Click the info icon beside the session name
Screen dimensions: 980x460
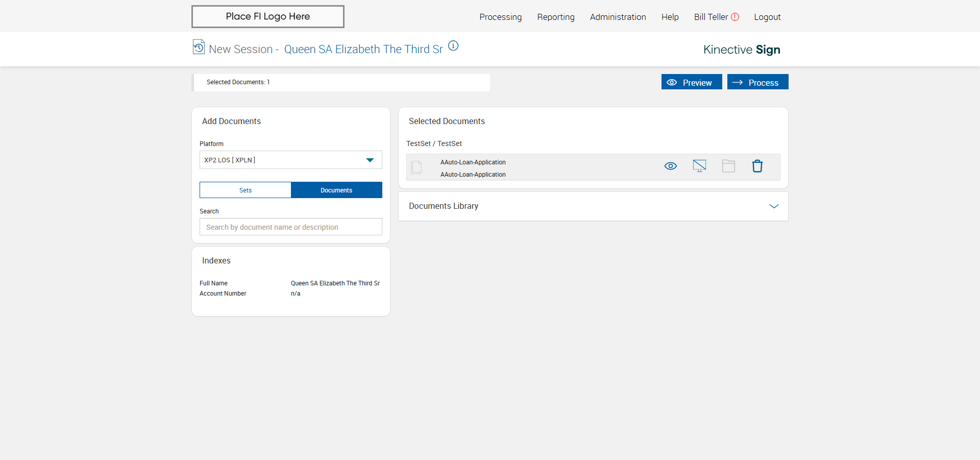[453, 46]
